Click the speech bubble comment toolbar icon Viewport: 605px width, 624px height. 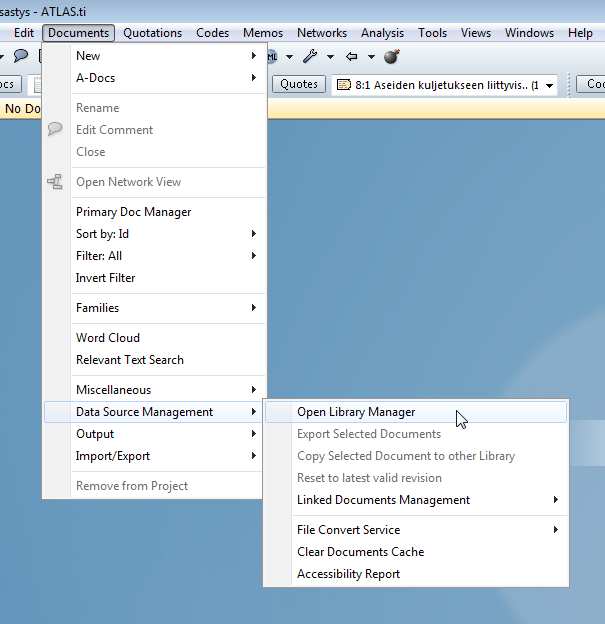pyautogui.click(x=21, y=56)
